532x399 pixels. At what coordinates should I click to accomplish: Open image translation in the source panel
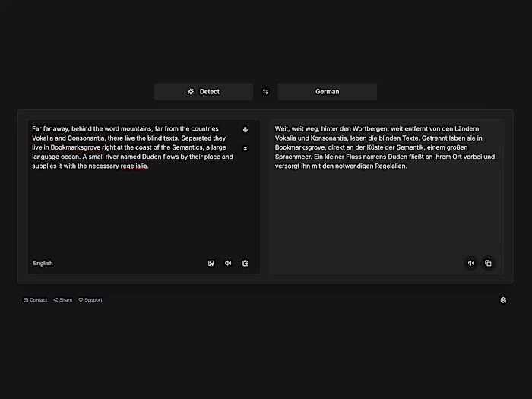coord(211,263)
